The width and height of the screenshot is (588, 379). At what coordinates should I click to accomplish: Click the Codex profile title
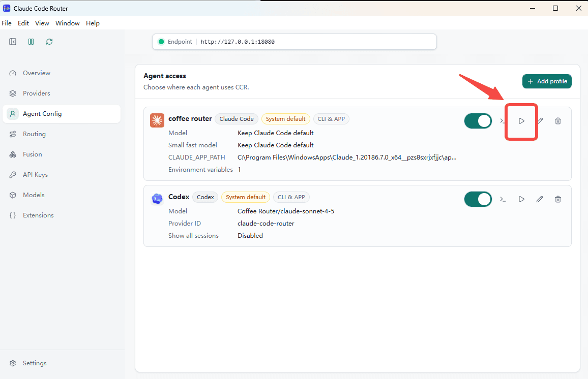point(179,197)
